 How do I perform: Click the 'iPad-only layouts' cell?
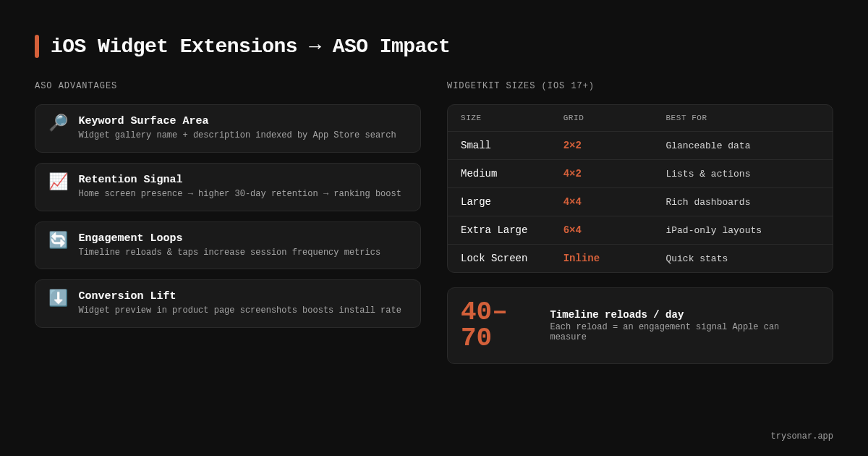click(713, 230)
